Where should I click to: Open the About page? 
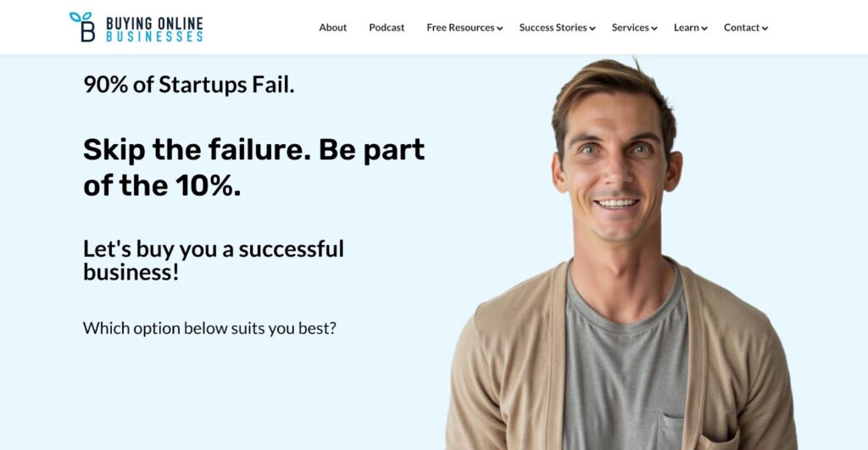coord(332,28)
